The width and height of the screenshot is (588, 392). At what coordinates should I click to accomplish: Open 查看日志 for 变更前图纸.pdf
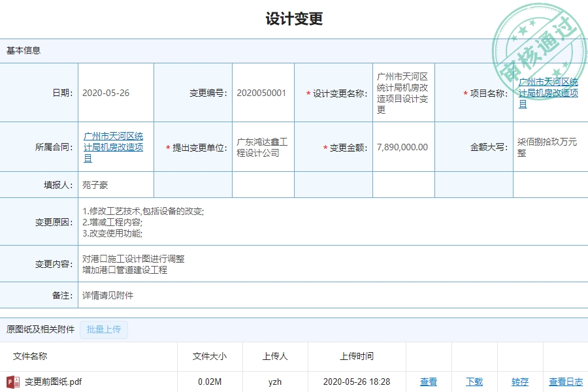[566, 382]
